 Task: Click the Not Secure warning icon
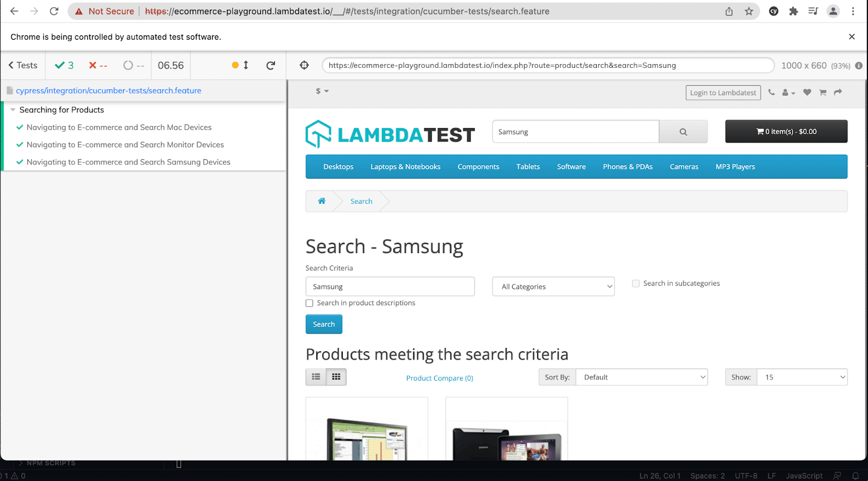79,11
